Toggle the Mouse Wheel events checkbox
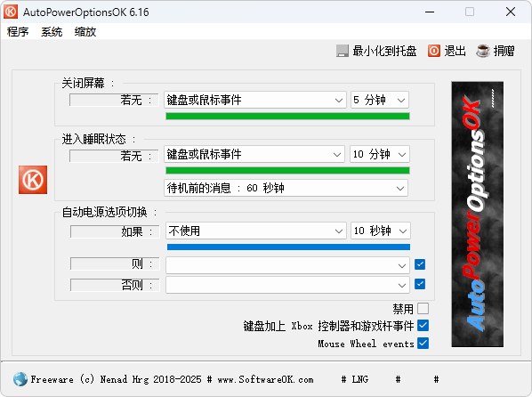This screenshot has height=397, width=532. pos(423,343)
